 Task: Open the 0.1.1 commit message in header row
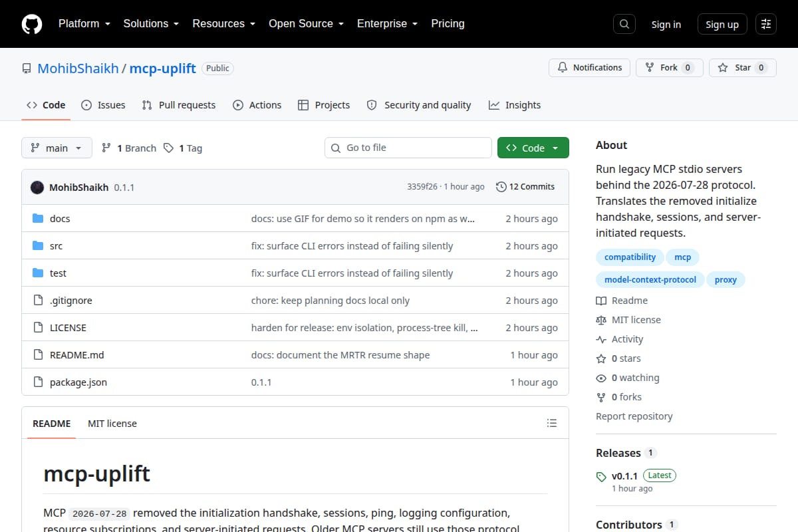pyautogui.click(x=124, y=188)
